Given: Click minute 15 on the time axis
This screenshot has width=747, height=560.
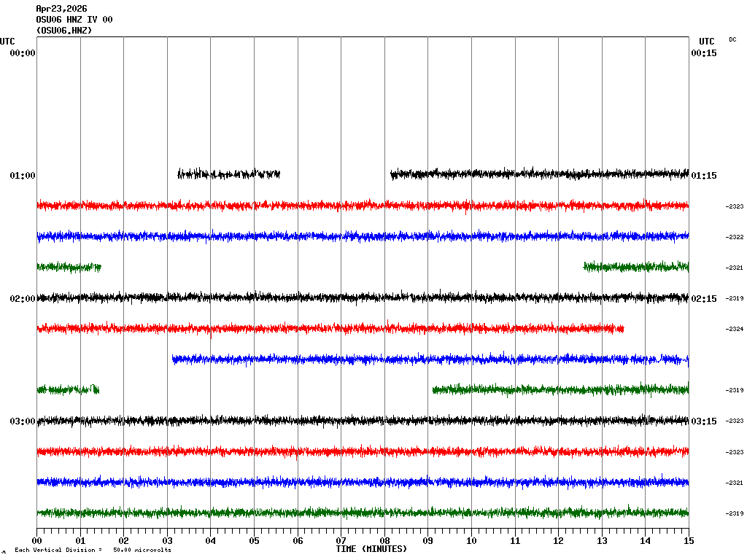Looking at the screenshot, I should point(689,541).
